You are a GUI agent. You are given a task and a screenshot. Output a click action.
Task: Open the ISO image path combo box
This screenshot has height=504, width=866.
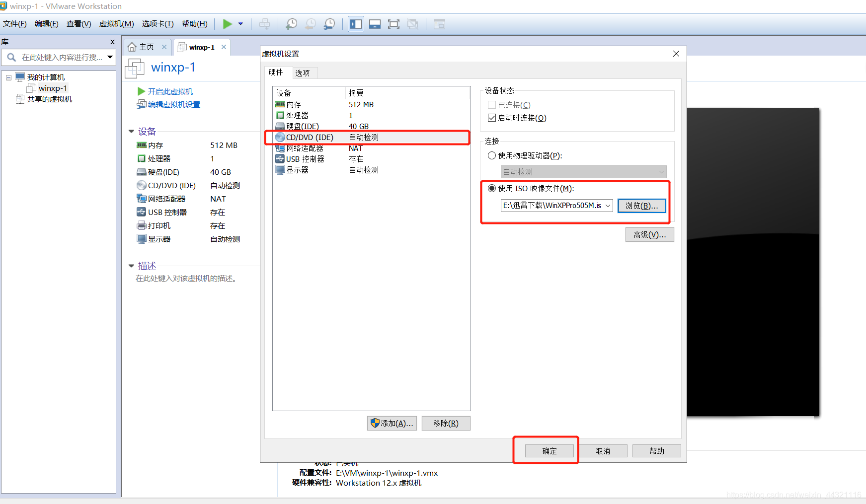[556, 206]
